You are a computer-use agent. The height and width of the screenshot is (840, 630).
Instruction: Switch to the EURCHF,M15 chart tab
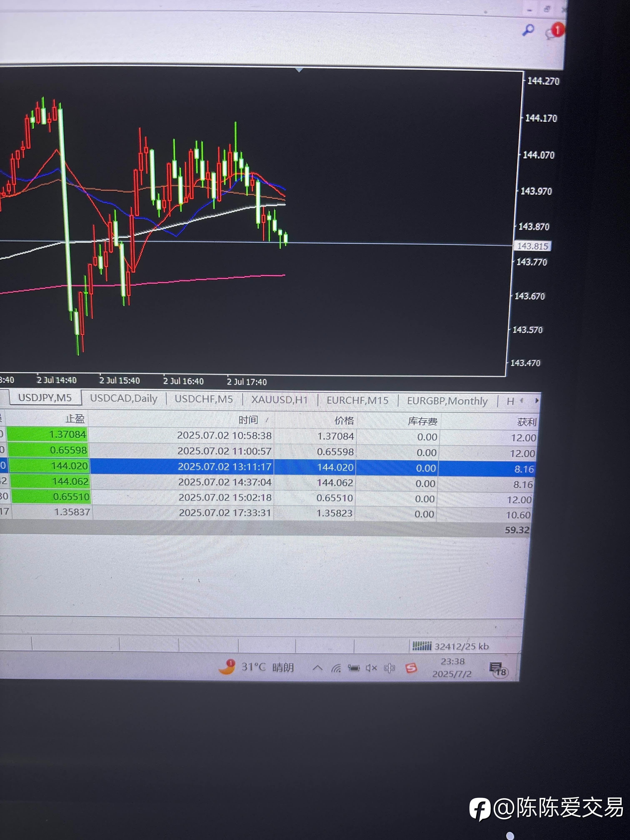pos(357,400)
